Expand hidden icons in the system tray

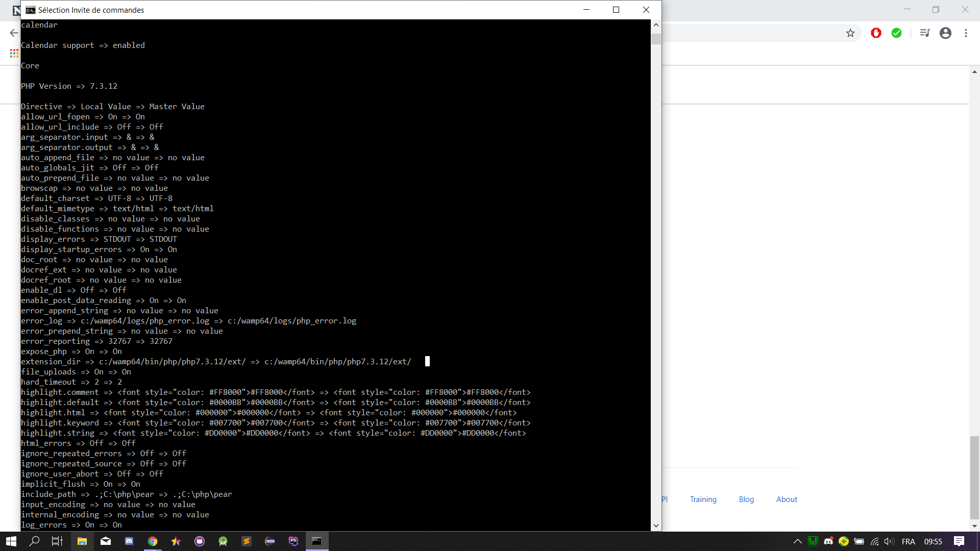tap(798, 541)
